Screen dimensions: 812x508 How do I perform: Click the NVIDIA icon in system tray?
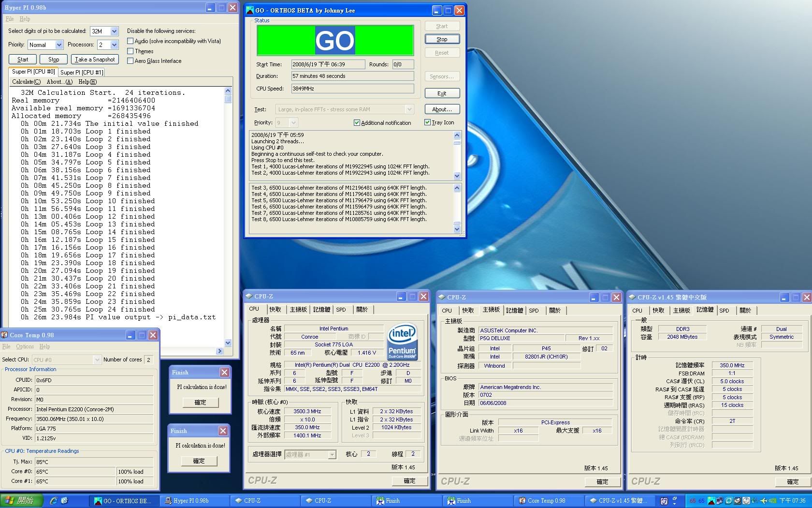point(773,501)
